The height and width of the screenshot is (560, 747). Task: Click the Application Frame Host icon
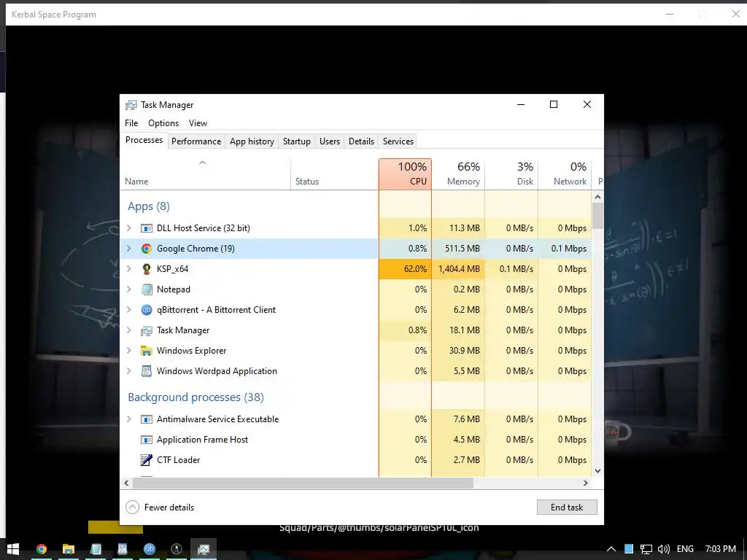146,440
